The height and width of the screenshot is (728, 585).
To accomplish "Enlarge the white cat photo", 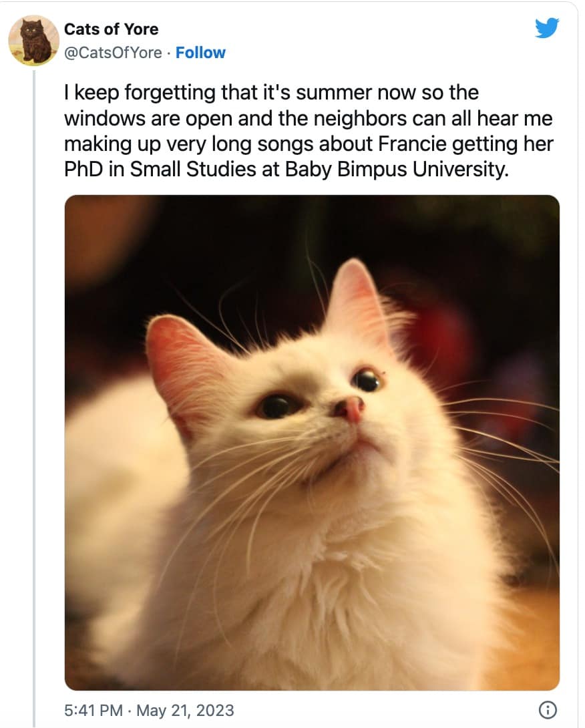I will [312, 442].
